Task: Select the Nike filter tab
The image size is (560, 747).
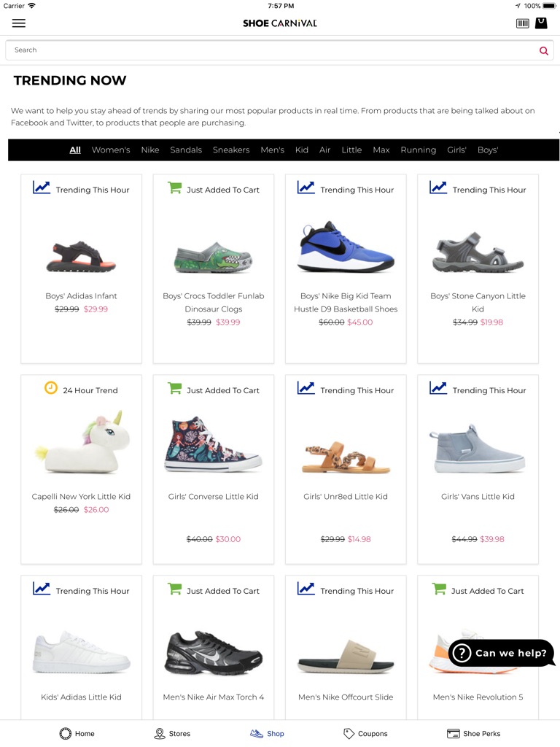Action: pyautogui.click(x=149, y=150)
